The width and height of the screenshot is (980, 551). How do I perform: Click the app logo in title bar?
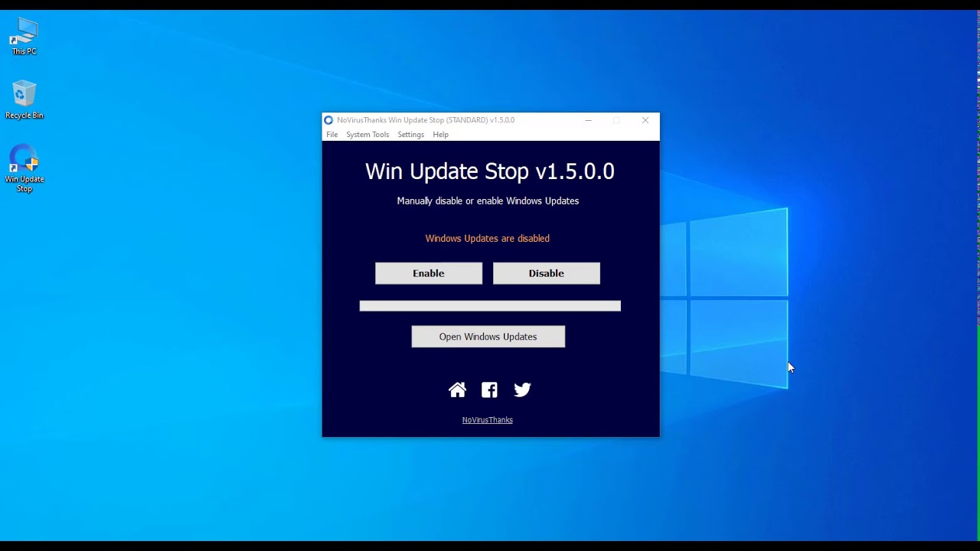pyautogui.click(x=328, y=120)
